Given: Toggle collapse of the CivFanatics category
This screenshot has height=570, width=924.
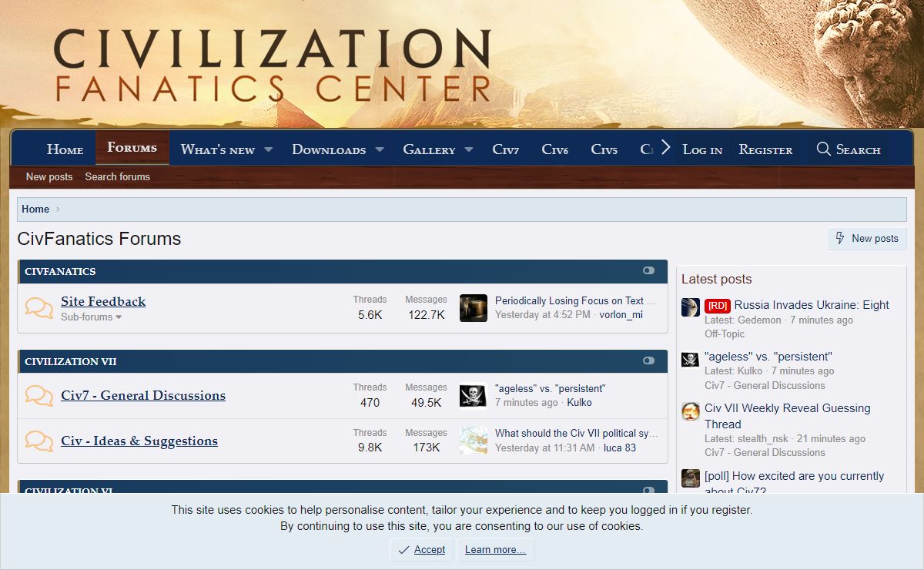Looking at the screenshot, I should click(648, 270).
